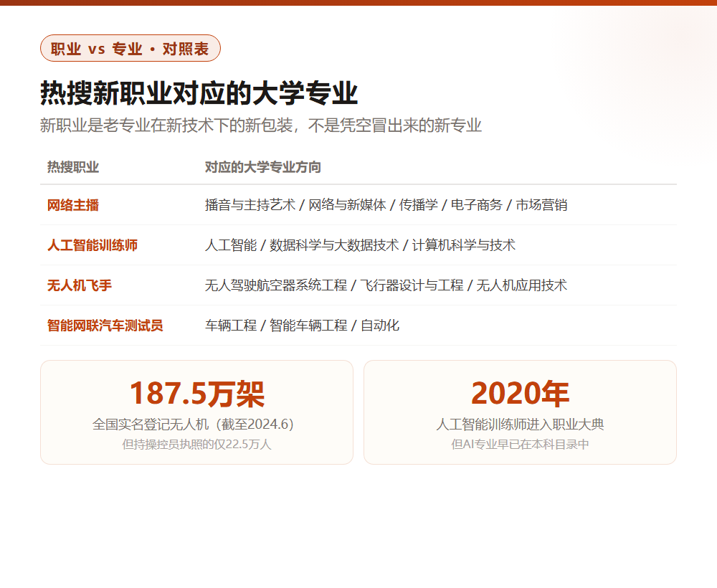This screenshot has height=588, width=717.
Task: Select the 人工智能训练师 row label
Action: 92,245
